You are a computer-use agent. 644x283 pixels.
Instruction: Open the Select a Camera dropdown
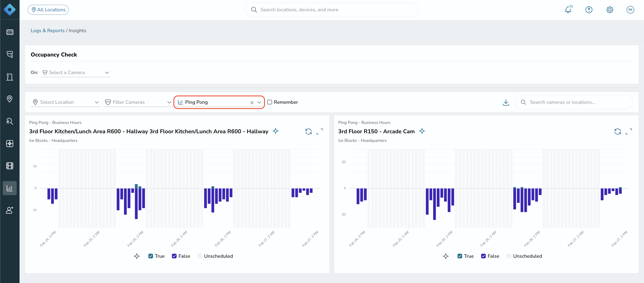(x=76, y=72)
